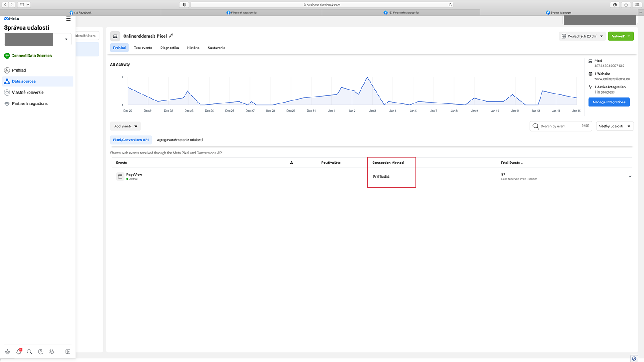Sort by Total Events column
Image resolution: width=644 pixels, height=362 pixels.
[512, 163]
